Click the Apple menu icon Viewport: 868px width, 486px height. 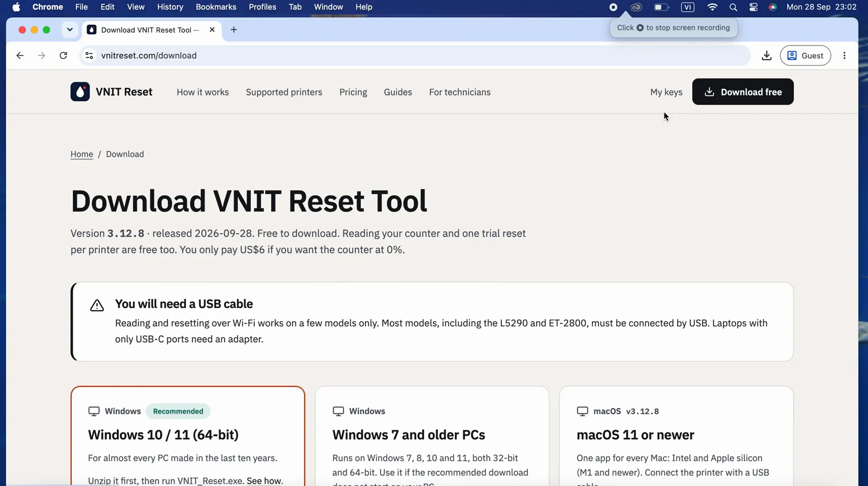coord(16,7)
